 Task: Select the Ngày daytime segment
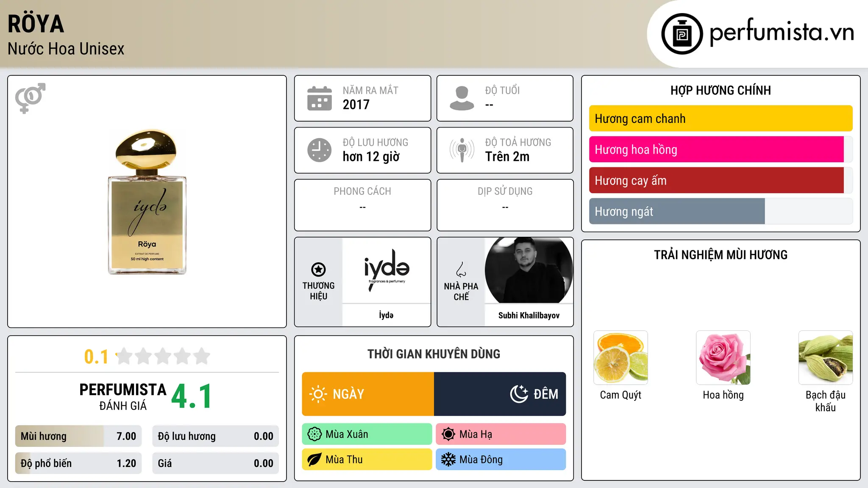368,394
